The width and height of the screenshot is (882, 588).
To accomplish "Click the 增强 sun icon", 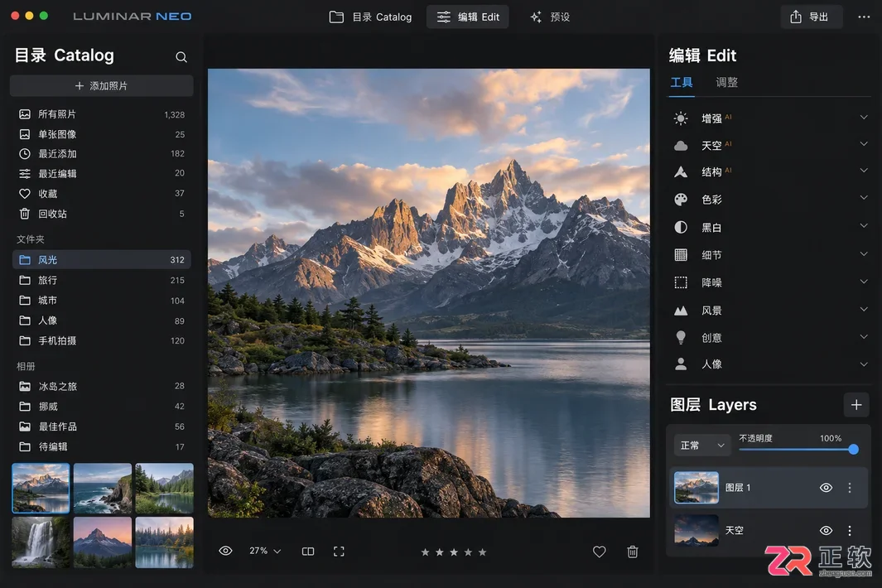I will click(681, 118).
